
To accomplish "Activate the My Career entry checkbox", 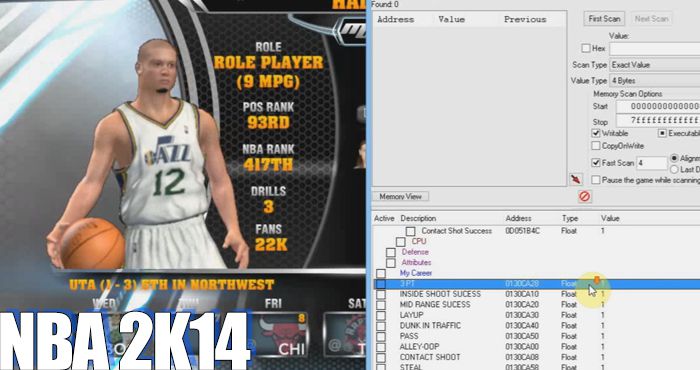I will click(381, 273).
